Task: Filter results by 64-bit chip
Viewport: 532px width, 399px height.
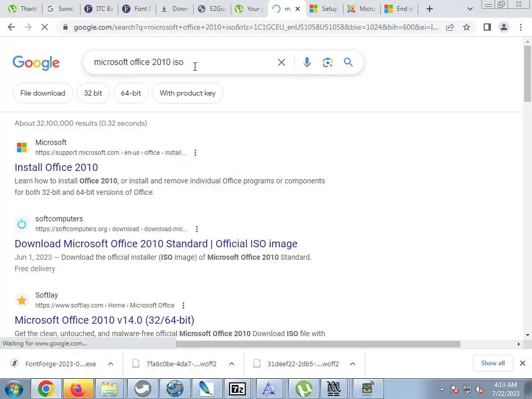Action: click(130, 93)
